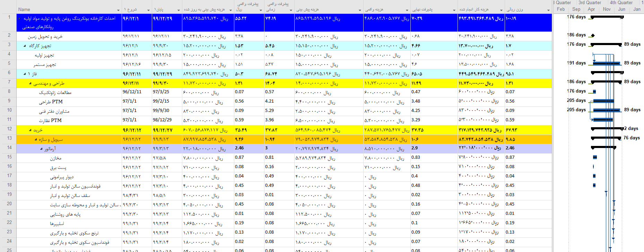644x252 pixels.
Task: Select the دیوار پیرامونی task name
Action: [62, 177]
